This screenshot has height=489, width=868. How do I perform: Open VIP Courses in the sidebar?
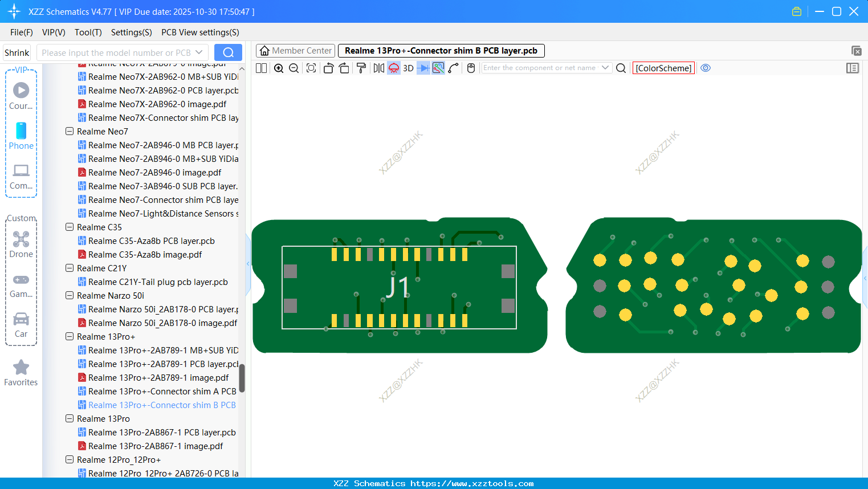point(21,96)
